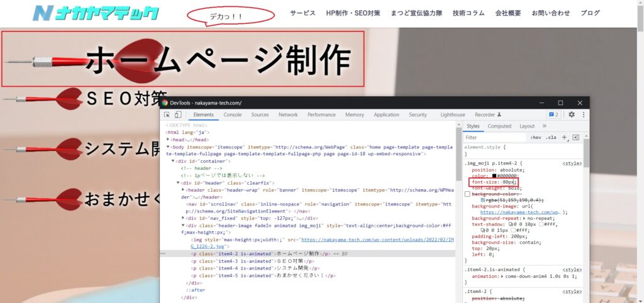Expand the animation shorthand value triangle
Viewport: 644px width, 303px height.
503,276
